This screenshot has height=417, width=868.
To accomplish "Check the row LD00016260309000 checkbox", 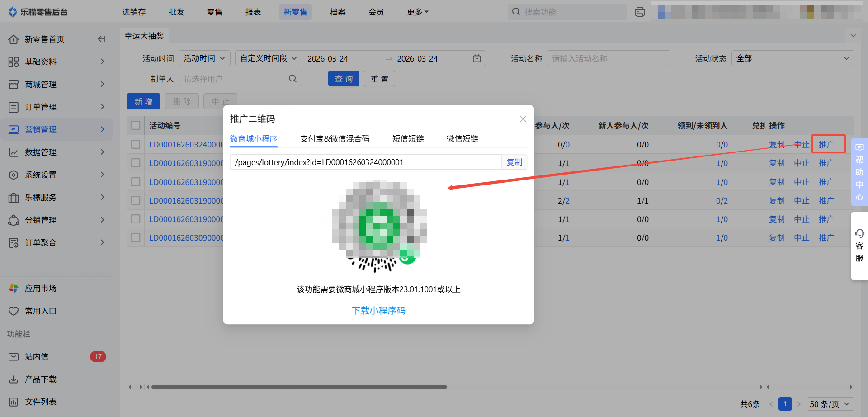I will (136, 237).
